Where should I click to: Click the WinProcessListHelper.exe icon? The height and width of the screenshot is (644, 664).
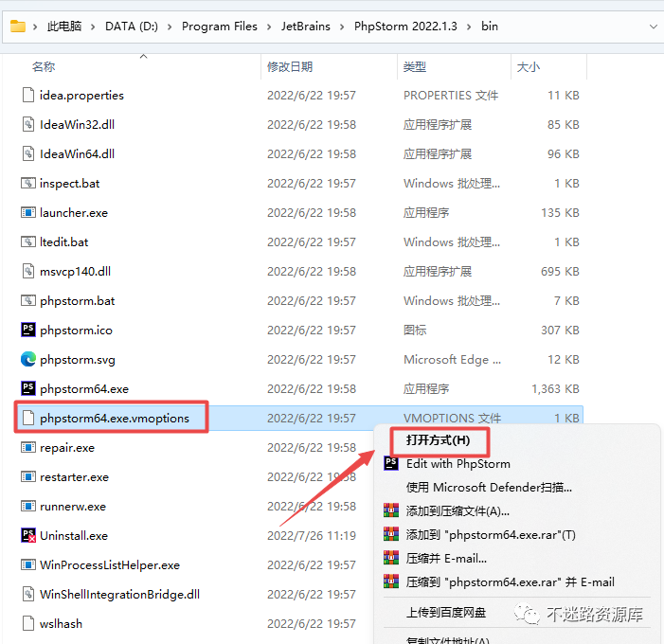click(28, 564)
